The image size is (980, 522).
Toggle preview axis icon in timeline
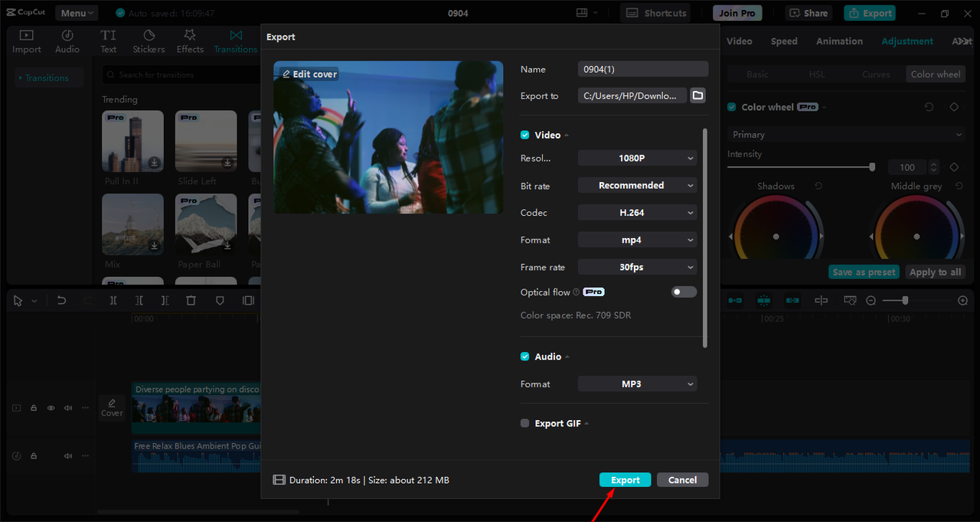pos(822,301)
